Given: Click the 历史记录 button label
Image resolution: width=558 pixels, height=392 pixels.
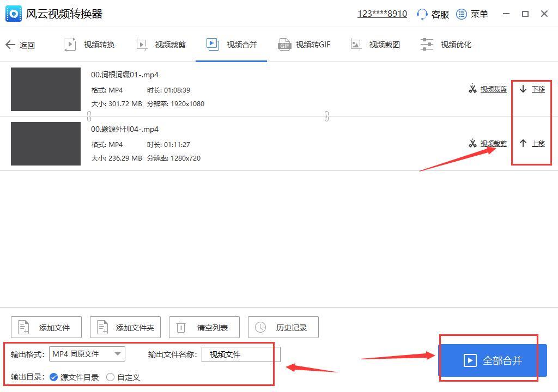Looking at the screenshot, I should pyautogui.click(x=292, y=328).
